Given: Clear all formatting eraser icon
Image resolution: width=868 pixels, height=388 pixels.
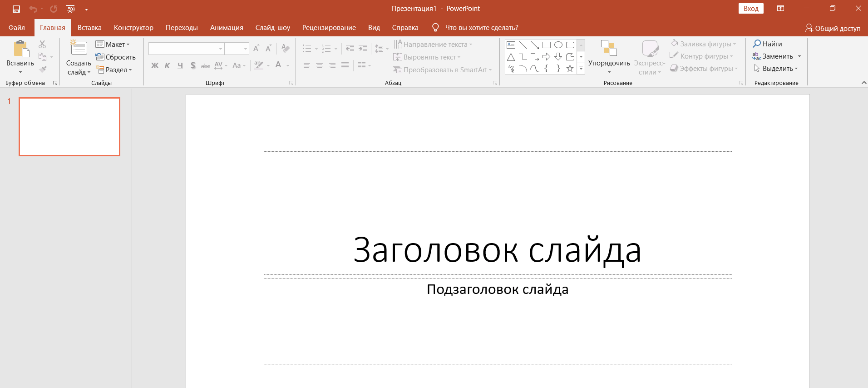Looking at the screenshot, I should point(286,48).
